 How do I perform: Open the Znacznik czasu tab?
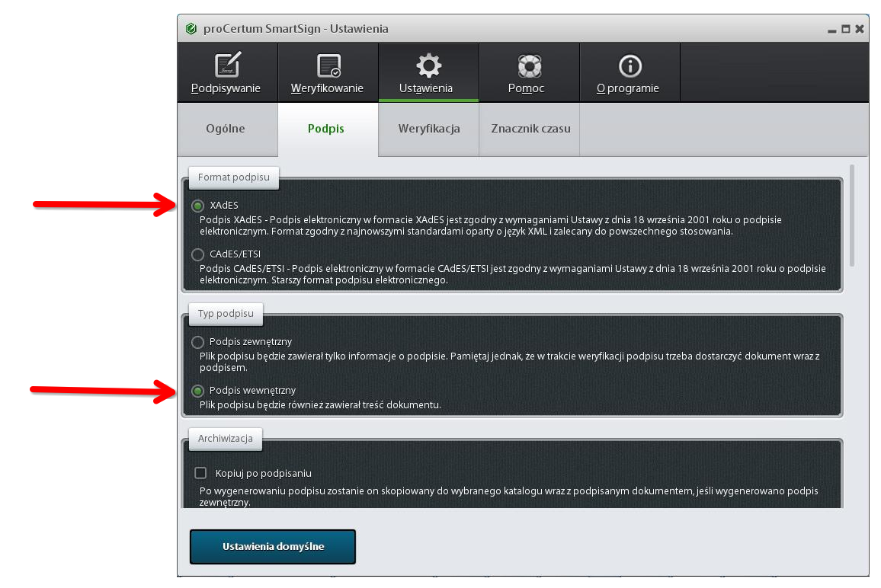point(530,129)
